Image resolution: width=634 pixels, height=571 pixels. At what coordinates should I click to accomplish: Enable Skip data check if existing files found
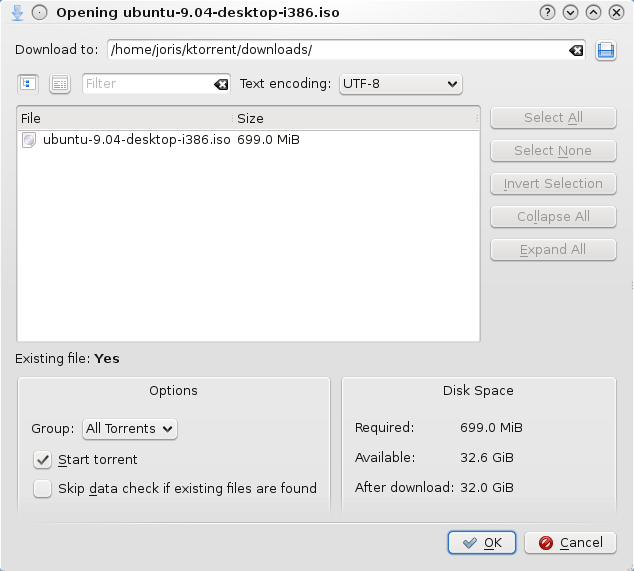click(x=42, y=488)
